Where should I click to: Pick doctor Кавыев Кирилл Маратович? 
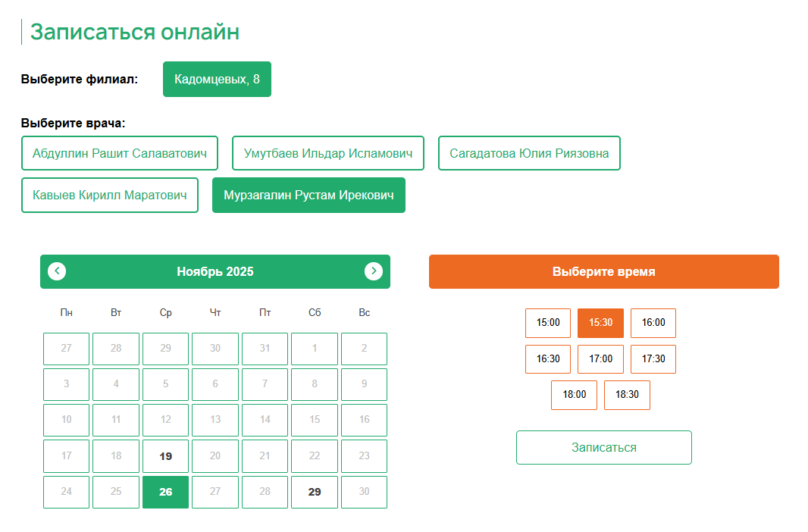pyautogui.click(x=110, y=195)
